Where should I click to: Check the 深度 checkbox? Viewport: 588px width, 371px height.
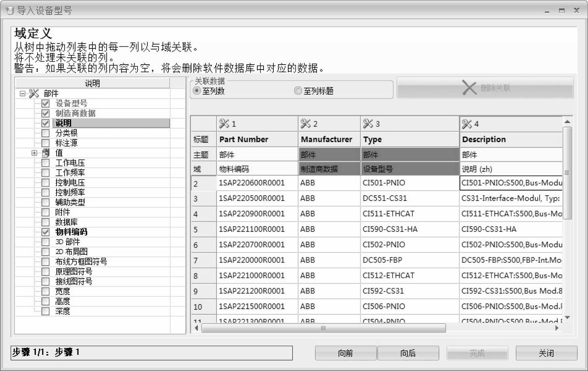tap(45, 311)
